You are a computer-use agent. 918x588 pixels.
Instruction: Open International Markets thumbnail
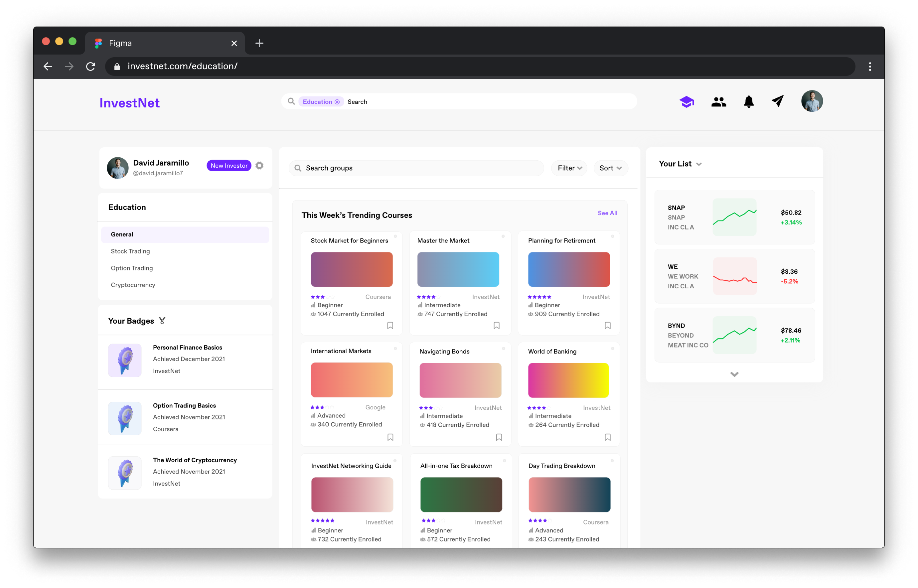pyautogui.click(x=351, y=379)
